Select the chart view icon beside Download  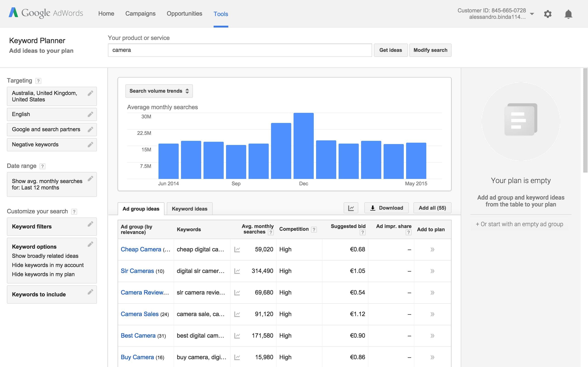[x=351, y=208]
